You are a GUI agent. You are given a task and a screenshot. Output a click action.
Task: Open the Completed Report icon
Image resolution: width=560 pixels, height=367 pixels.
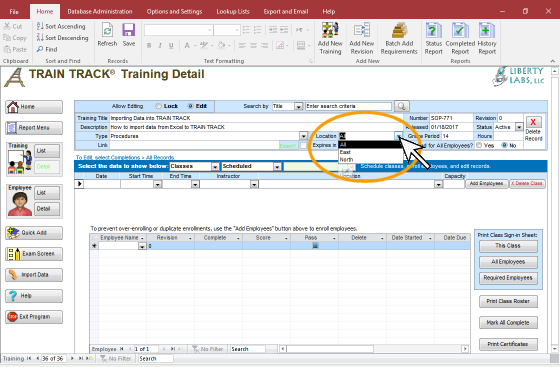(460, 38)
